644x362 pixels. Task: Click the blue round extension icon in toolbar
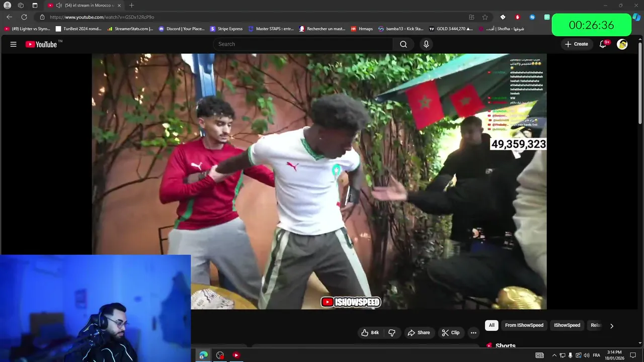tap(532, 17)
